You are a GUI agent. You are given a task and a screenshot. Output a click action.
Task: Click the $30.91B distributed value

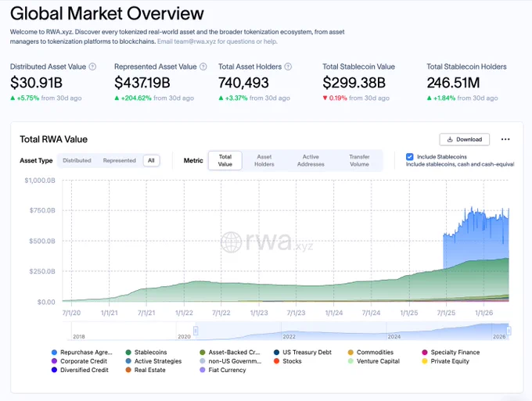[x=36, y=83]
